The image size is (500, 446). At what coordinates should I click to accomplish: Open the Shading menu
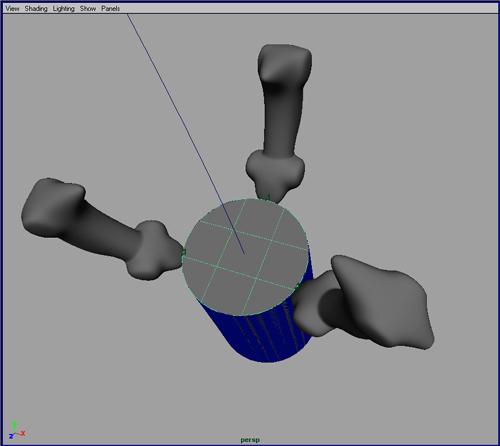coord(36,9)
